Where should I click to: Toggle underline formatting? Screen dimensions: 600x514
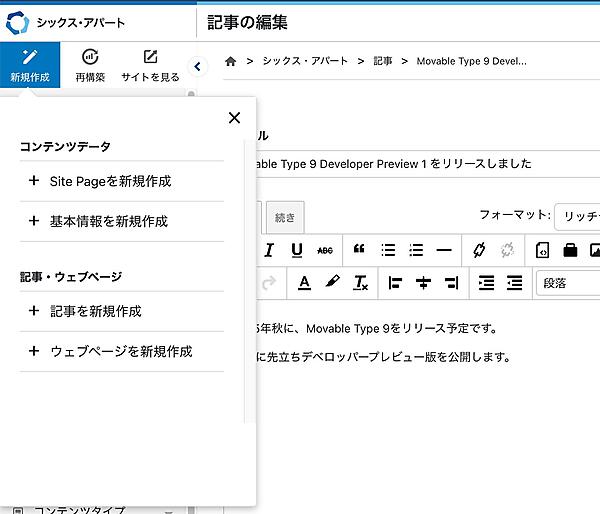coord(297,250)
